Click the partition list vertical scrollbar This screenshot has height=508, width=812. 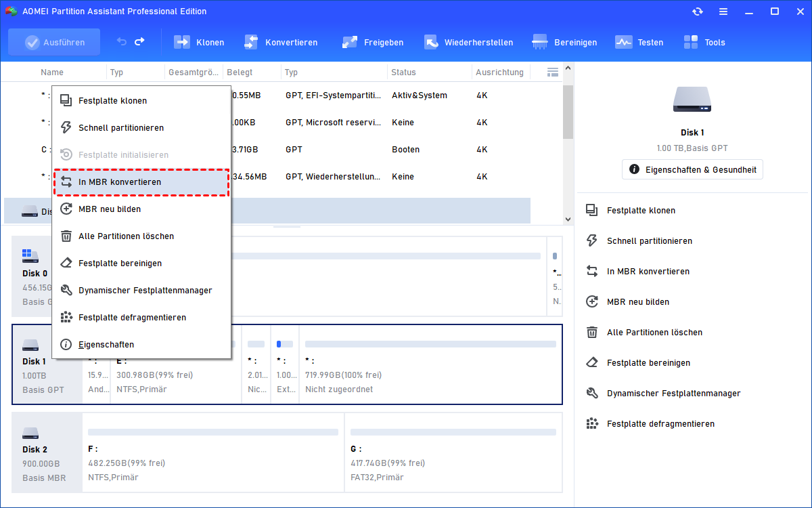[568, 112]
